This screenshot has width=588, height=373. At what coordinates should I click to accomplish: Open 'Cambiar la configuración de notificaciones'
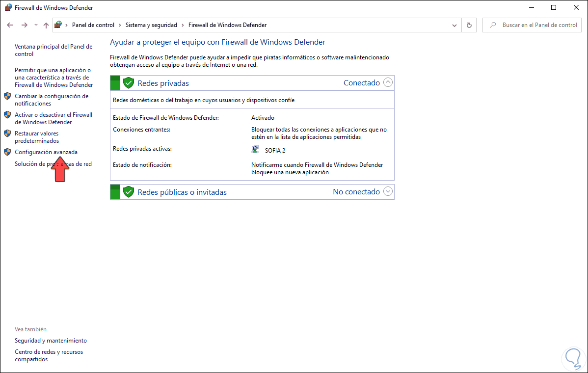(52, 100)
